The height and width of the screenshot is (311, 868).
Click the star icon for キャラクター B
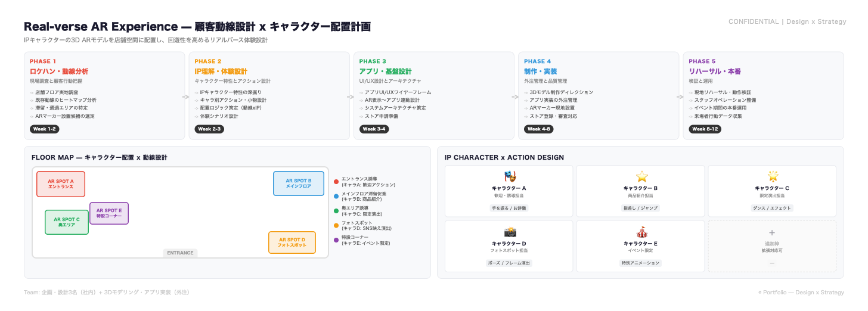pos(641,176)
